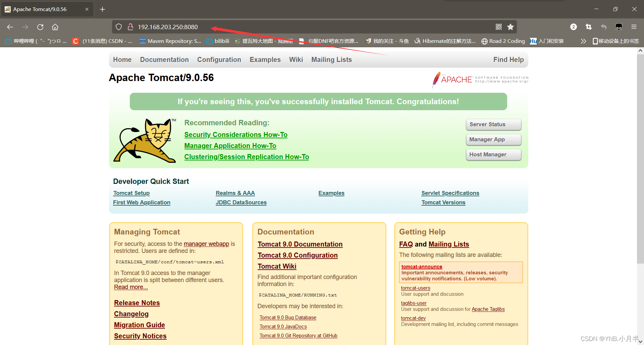Click the undo arrow toolbar icon
Screen dimensions: 644x345
coord(604,27)
